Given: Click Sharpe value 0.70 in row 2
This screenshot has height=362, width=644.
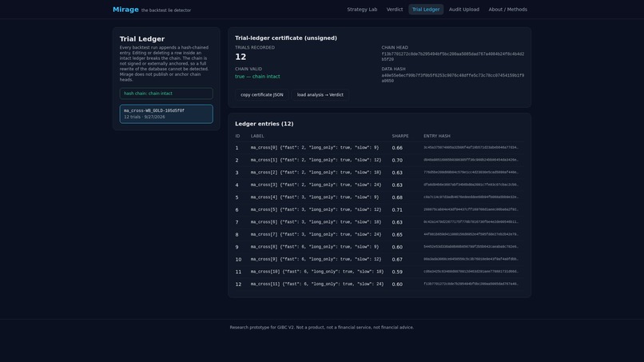Looking at the screenshot, I should pyautogui.click(x=397, y=161).
